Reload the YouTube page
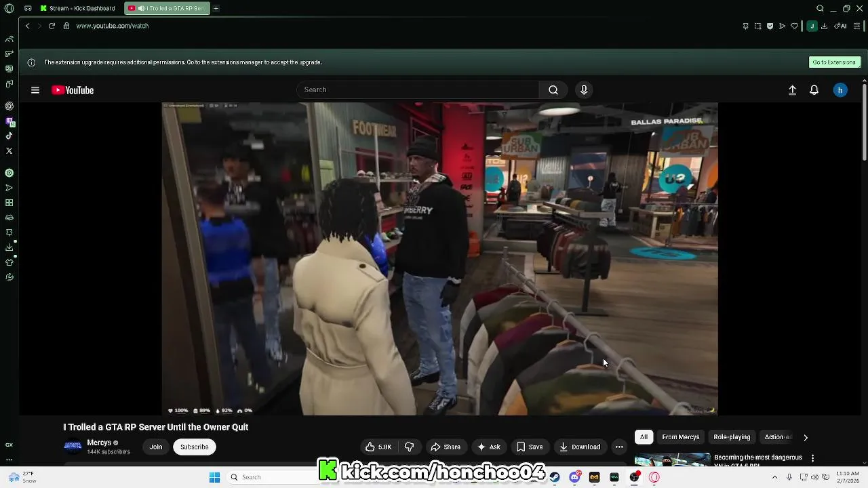This screenshot has width=868, height=488. click(52, 26)
